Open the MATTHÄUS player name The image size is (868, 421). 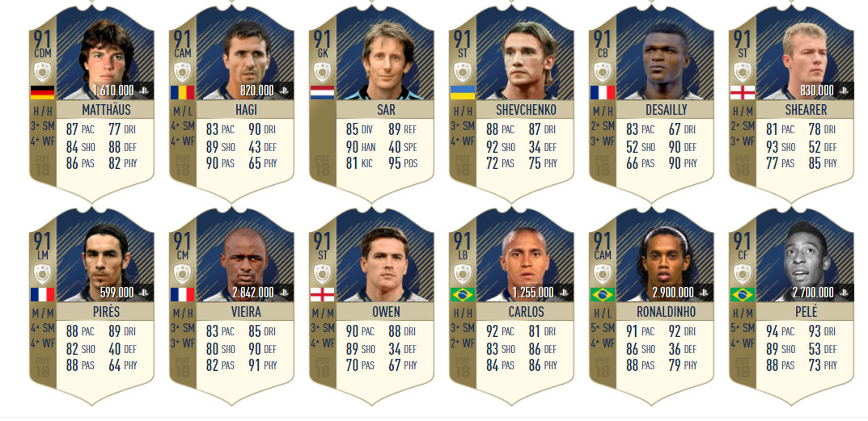pos(106,110)
